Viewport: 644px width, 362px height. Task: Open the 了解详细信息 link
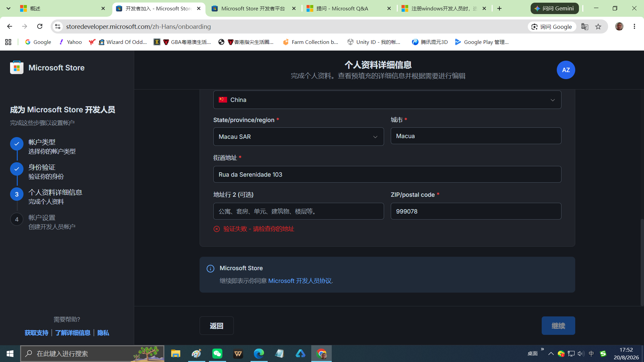click(x=73, y=333)
